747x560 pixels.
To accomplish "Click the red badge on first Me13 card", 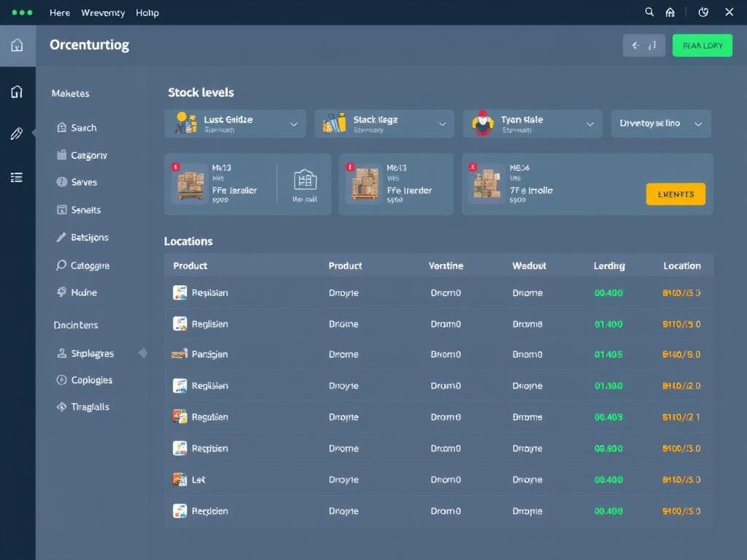I will [x=175, y=167].
